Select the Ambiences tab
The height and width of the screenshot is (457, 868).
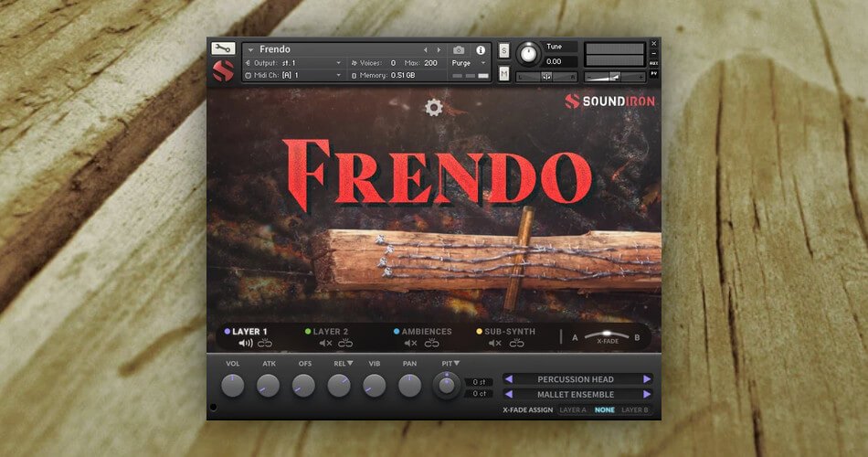(422, 331)
